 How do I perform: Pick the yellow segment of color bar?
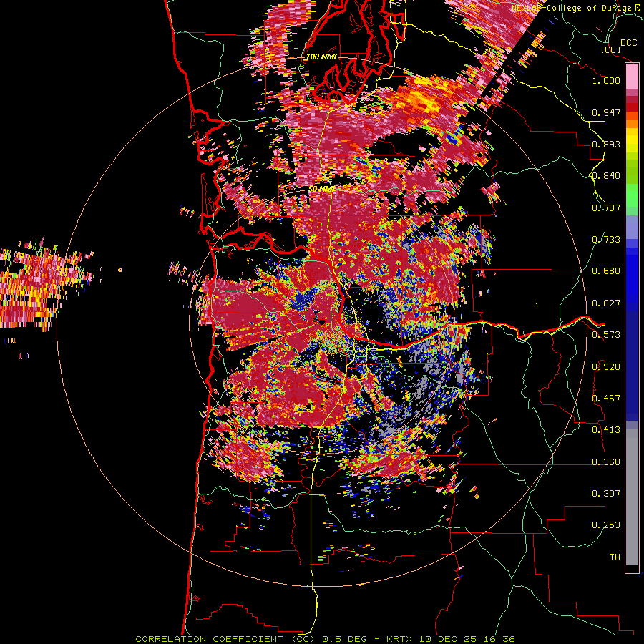(632, 140)
